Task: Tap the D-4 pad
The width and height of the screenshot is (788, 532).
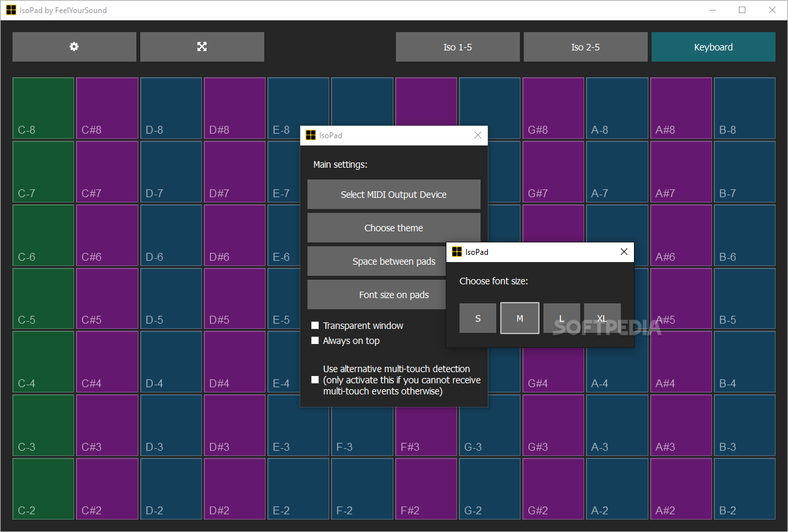Action: pyautogui.click(x=171, y=362)
